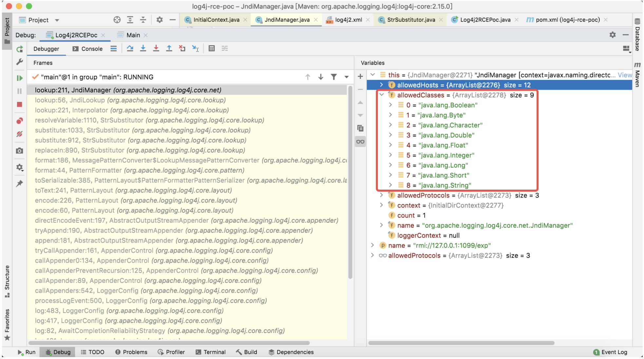Select the Main debug session tab
This screenshot has width=644, height=359.
point(133,35)
